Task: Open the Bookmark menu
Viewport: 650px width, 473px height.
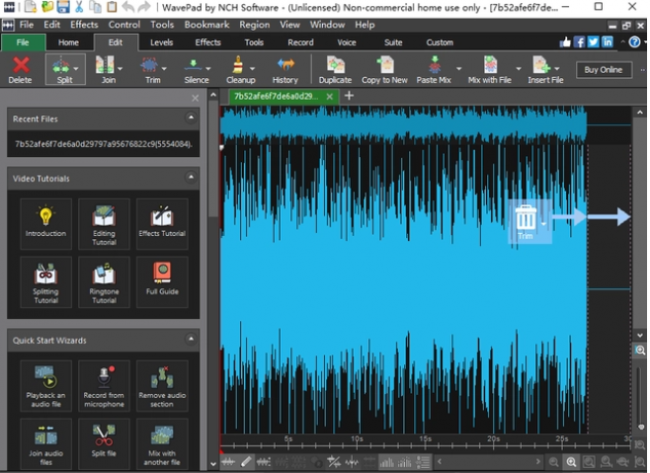Action: [x=207, y=25]
